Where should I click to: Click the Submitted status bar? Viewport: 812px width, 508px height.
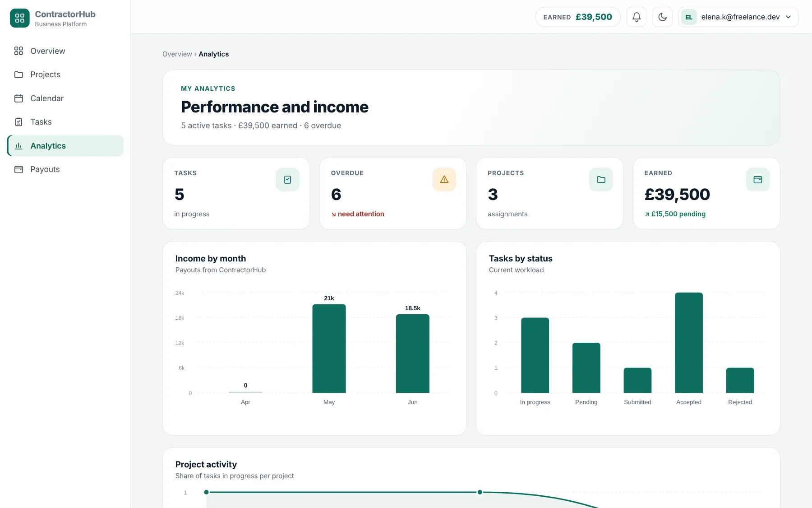[637, 380]
